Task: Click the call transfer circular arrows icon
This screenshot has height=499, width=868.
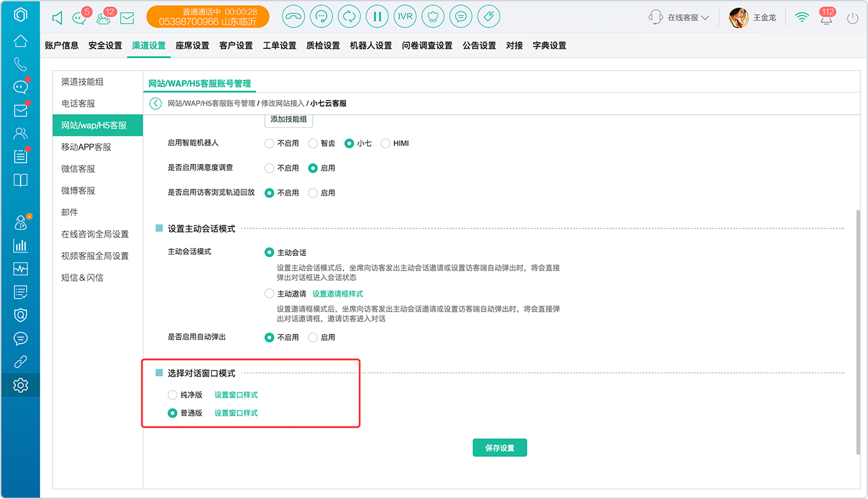Action: pos(349,17)
